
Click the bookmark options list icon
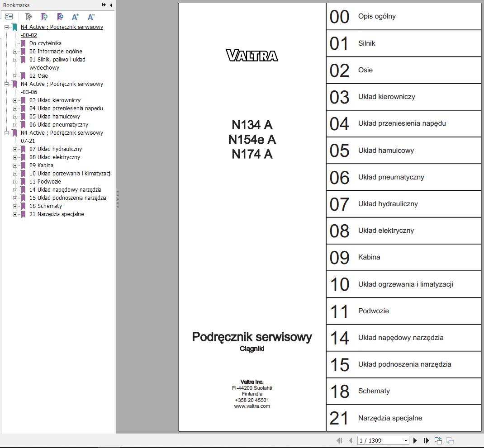[9, 17]
